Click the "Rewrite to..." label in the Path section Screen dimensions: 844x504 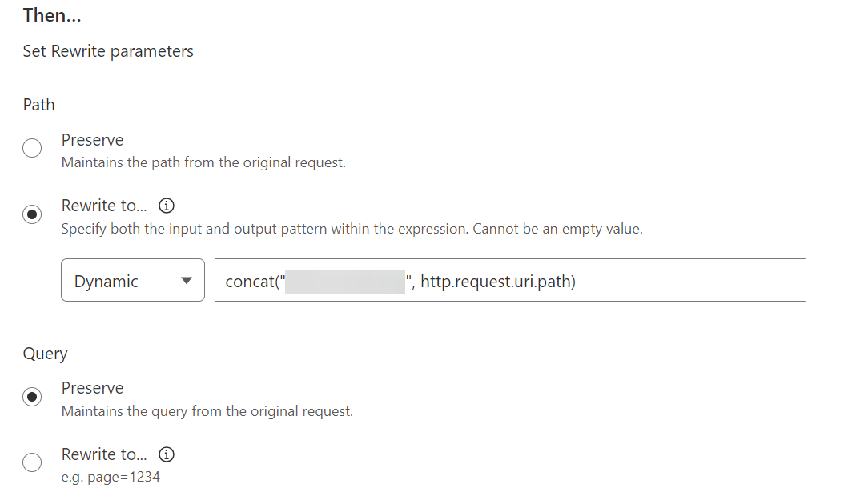104,206
